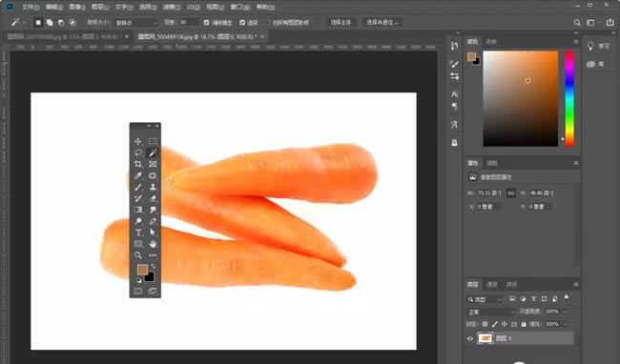
Task: Open History panel icon in collapsed dock
Action: coord(454,46)
